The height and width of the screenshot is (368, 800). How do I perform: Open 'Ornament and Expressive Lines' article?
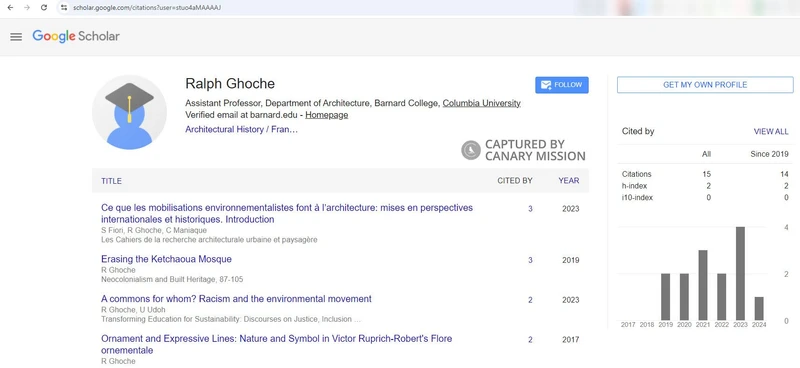point(276,345)
